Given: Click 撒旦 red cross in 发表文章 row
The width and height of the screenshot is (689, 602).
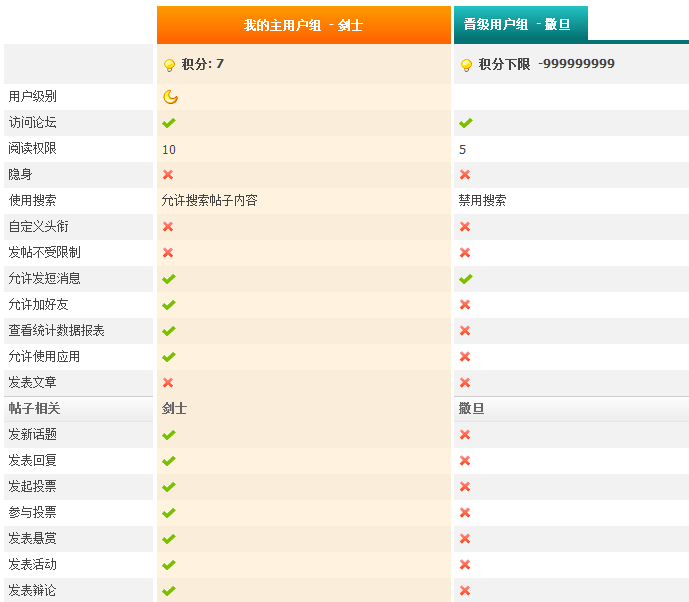Looking at the screenshot, I should (x=465, y=383).
